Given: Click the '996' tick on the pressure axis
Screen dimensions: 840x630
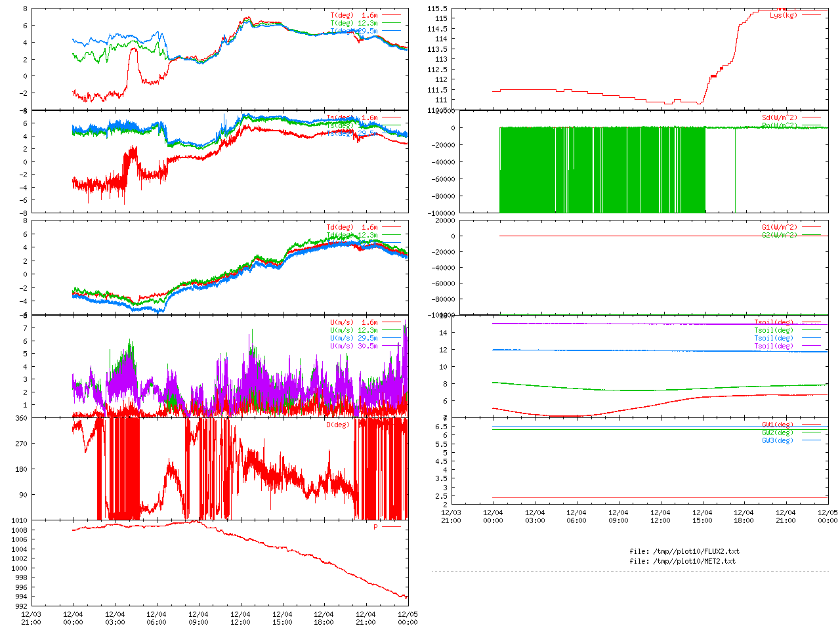Looking at the screenshot, I should click(21, 587).
